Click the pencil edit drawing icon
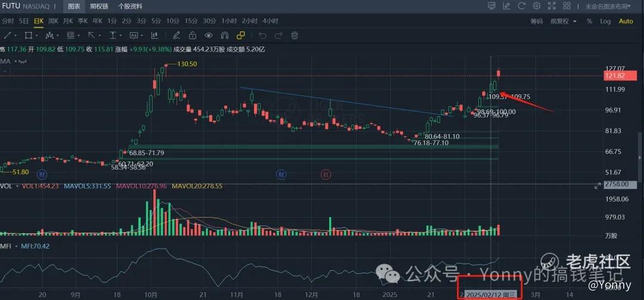Image resolution: width=644 pixels, height=300 pixels. tap(176, 35)
